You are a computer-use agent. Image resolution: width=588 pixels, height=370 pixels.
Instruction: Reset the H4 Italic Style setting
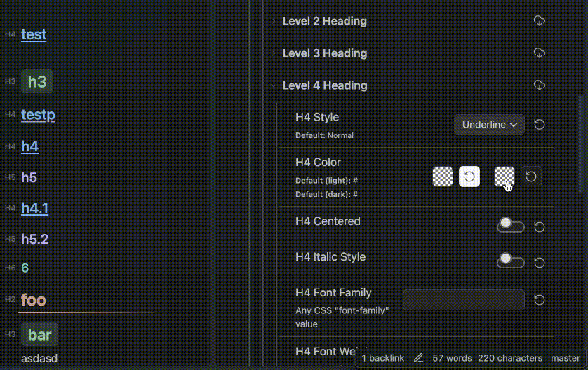tap(539, 262)
